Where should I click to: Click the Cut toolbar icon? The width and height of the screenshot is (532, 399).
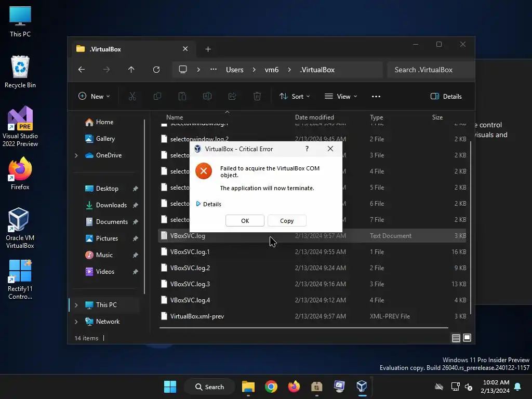pyautogui.click(x=132, y=96)
